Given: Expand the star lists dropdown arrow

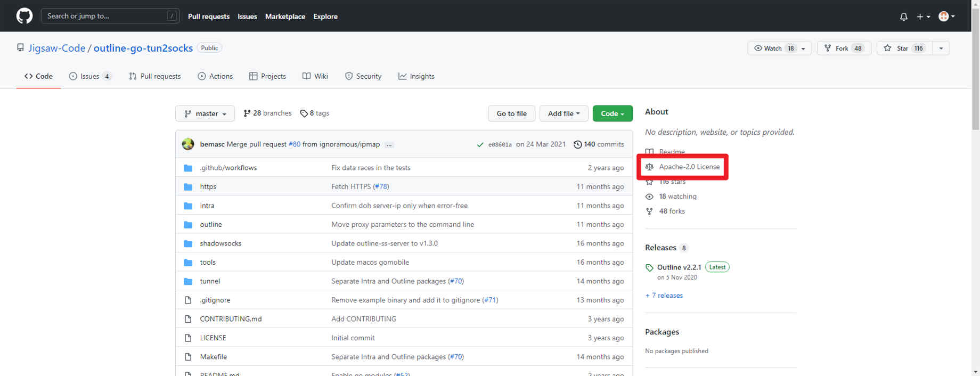Looking at the screenshot, I should coord(941,48).
